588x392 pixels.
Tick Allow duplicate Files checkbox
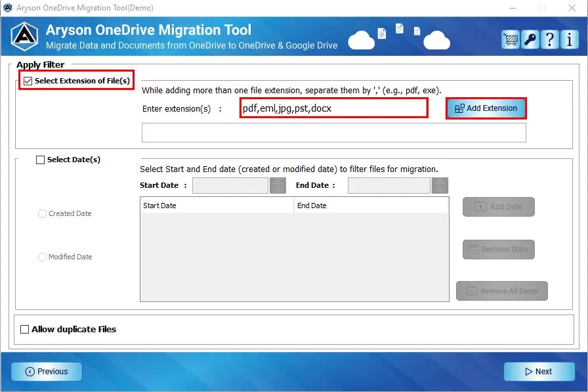click(24, 330)
